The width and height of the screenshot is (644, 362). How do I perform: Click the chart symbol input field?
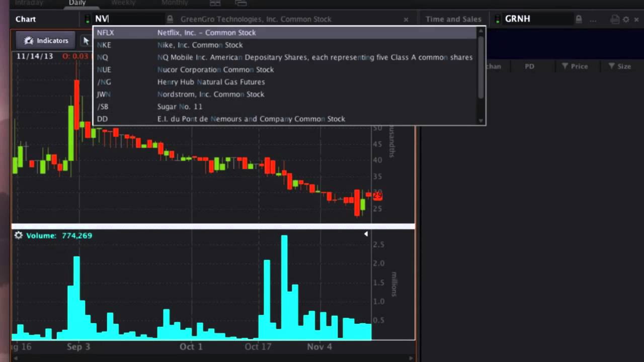[128, 19]
